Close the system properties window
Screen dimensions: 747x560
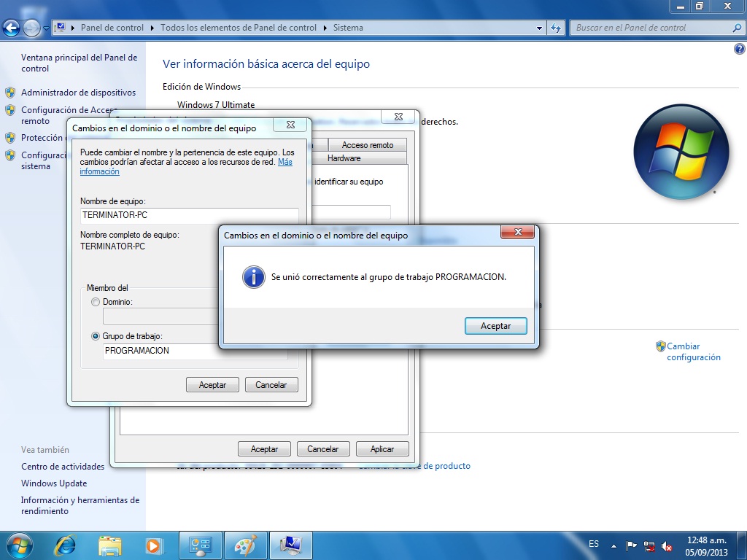[x=399, y=117]
